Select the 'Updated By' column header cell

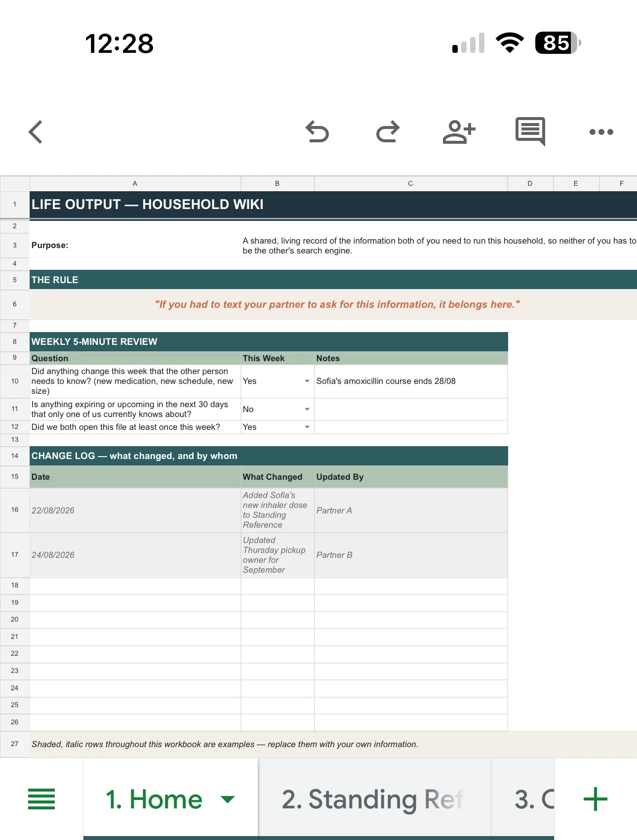pyautogui.click(x=411, y=477)
